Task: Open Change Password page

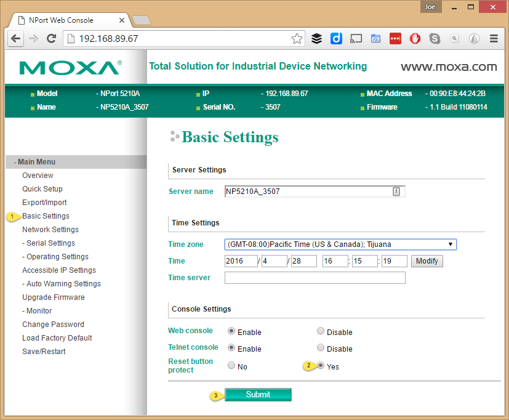Action: (x=53, y=325)
